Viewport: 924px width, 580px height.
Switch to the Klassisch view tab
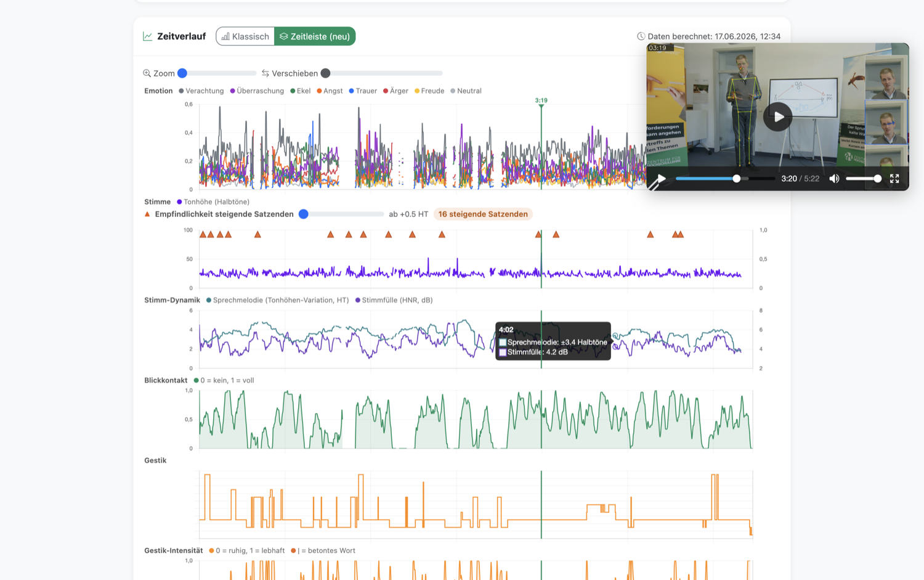245,36
